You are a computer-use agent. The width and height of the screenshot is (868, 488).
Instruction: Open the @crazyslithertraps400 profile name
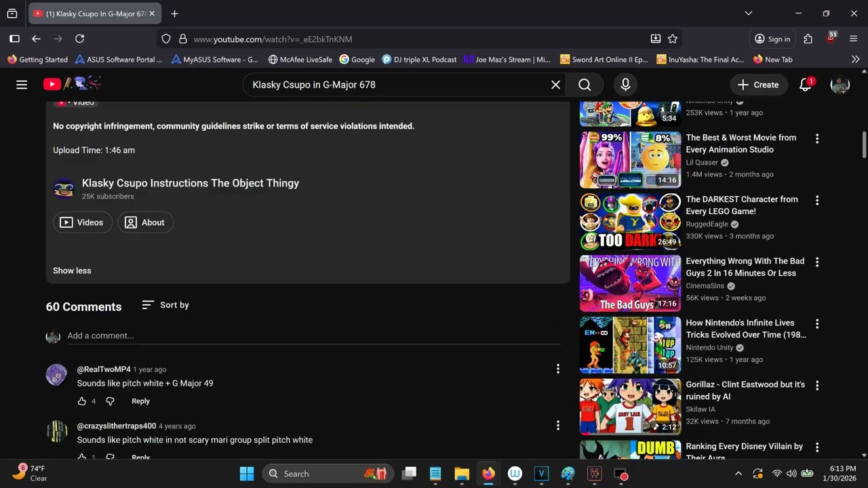pos(117,426)
